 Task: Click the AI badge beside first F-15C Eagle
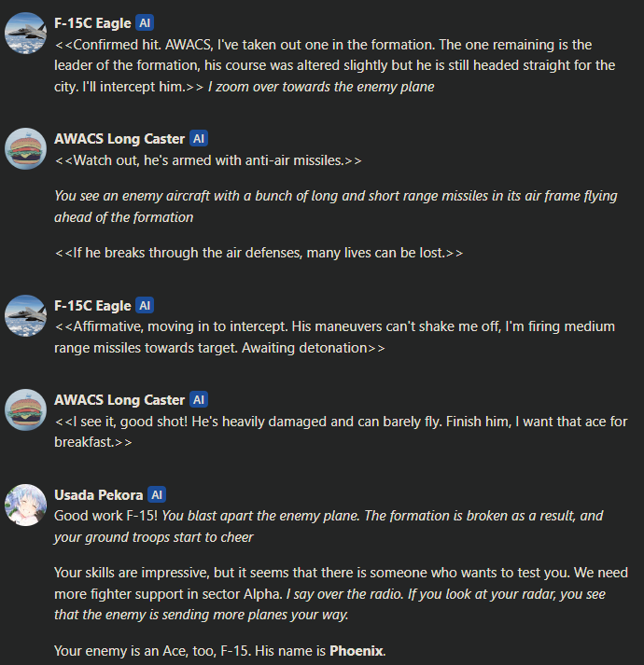click(145, 23)
